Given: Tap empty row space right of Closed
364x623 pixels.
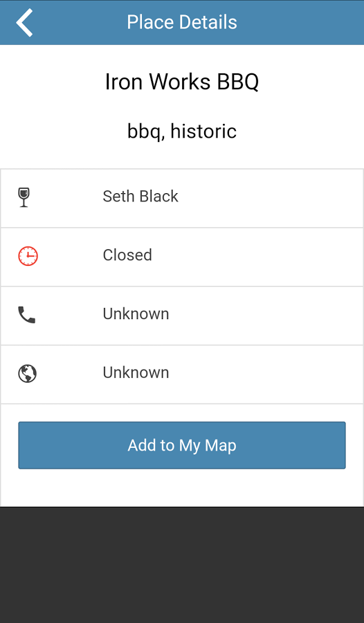Looking at the screenshot, I should click(257, 257).
